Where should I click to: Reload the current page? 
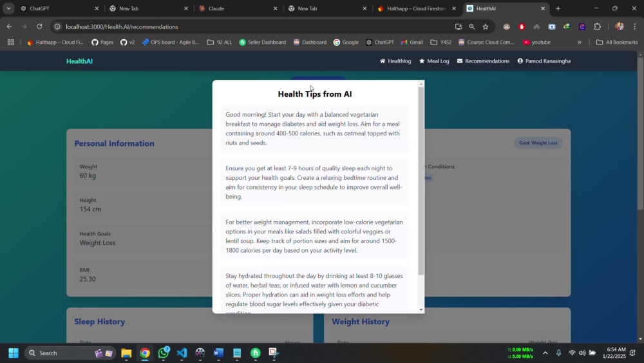click(x=39, y=26)
